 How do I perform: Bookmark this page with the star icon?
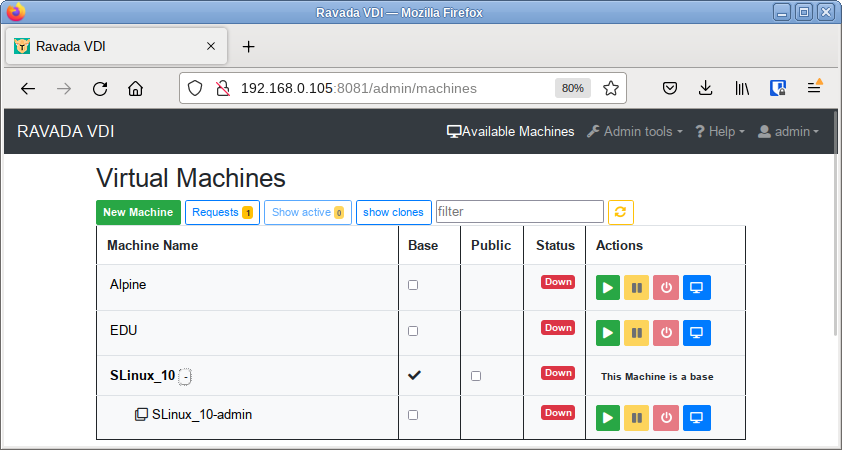[x=611, y=88]
